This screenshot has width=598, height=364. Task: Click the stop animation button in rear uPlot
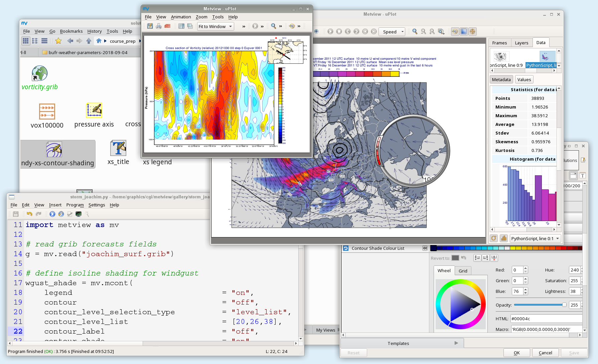339,31
